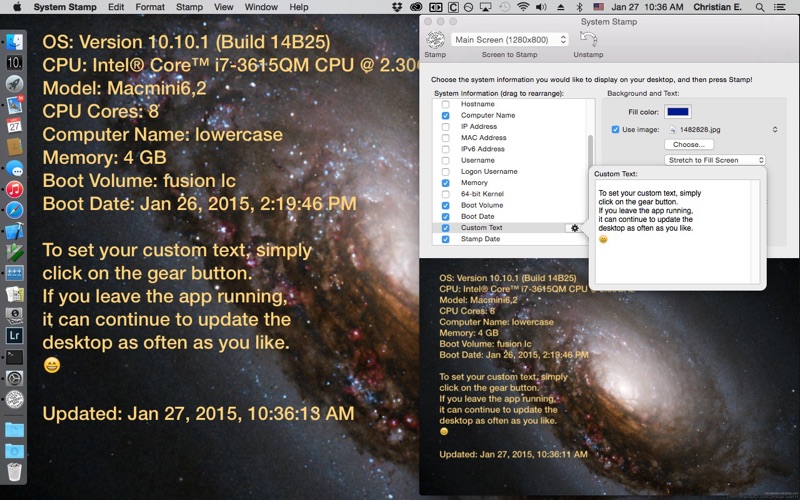Click Dropbox menu bar icon
The height and width of the screenshot is (500, 800).
[x=397, y=7]
